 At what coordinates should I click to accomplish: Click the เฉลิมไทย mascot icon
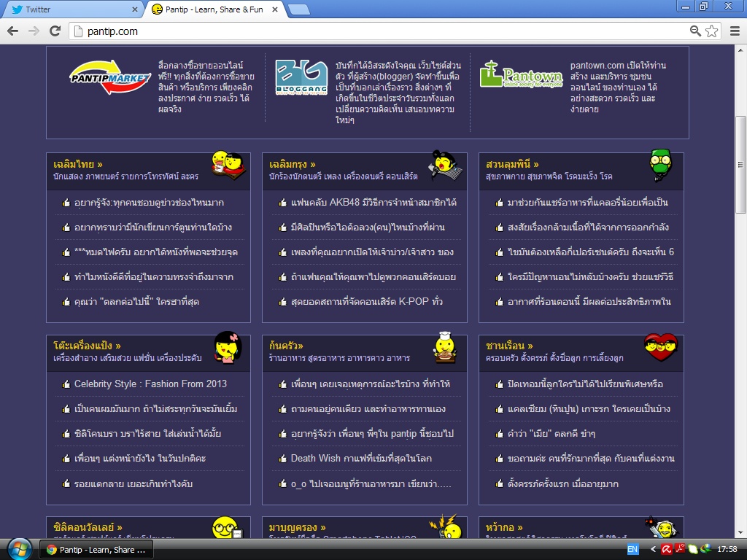click(x=228, y=164)
